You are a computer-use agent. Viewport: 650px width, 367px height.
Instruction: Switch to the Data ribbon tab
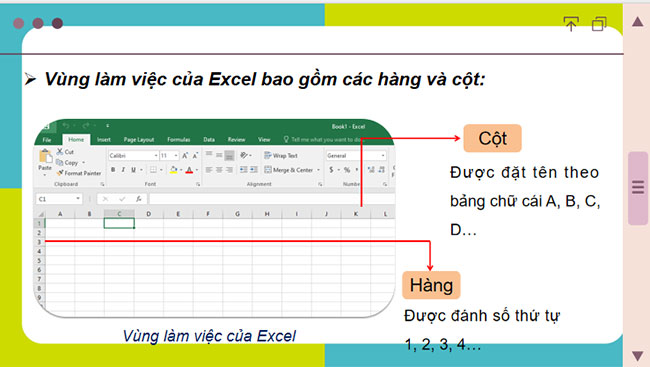(x=209, y=140)
